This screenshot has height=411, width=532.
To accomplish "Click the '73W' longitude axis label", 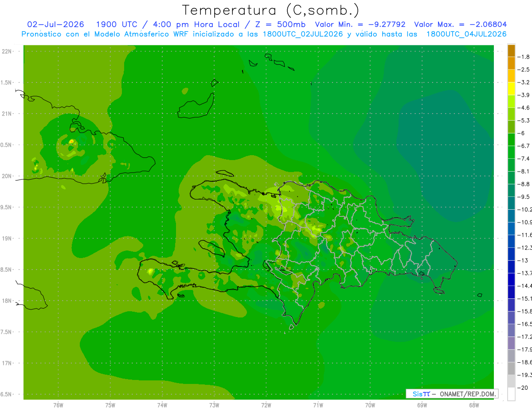I will coord(214,405).
